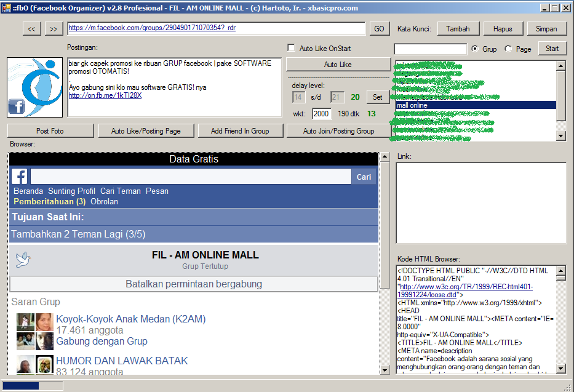Click the Link text area
The width and height of the screenshot is (574, 392).
point(481,203)
